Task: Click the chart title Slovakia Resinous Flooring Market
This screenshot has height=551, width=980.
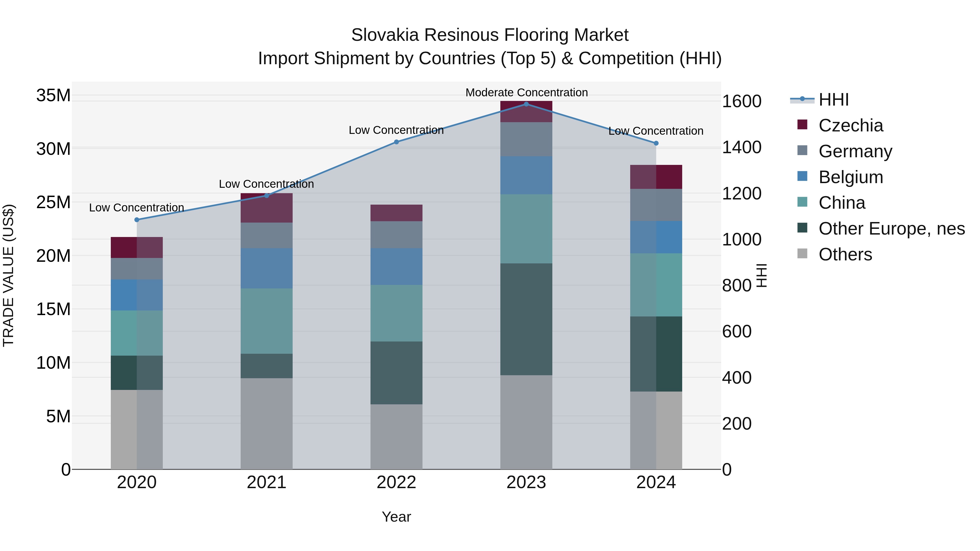Action: [x=490, y=35]
